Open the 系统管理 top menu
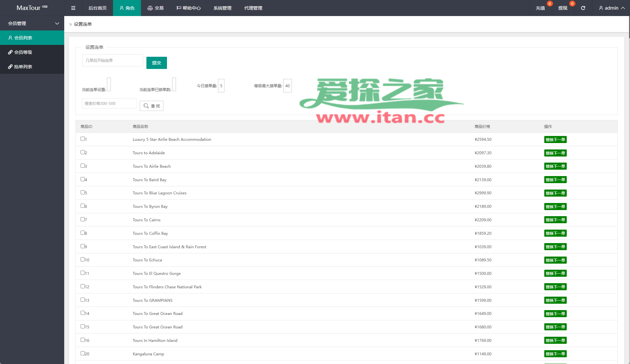The height and width of the screenshot is (364, 630). pyautogui.click(x=223, y=8)
